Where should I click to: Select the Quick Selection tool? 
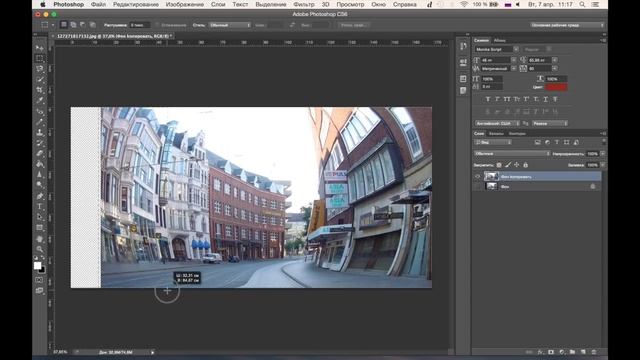tap(40, 79)
